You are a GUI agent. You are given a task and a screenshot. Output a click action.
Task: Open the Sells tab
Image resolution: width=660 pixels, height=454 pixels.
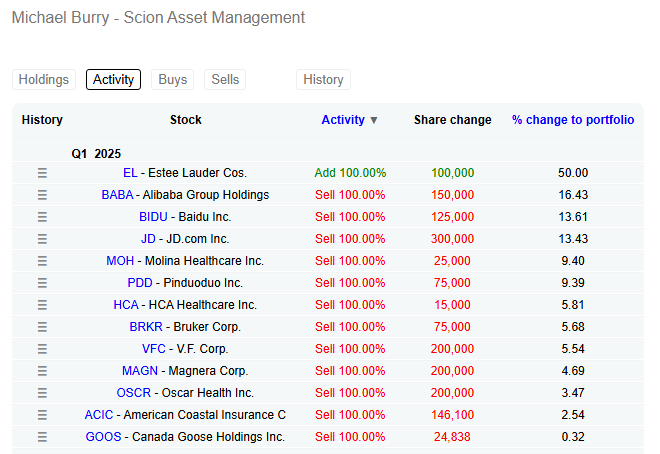[225, 80]
